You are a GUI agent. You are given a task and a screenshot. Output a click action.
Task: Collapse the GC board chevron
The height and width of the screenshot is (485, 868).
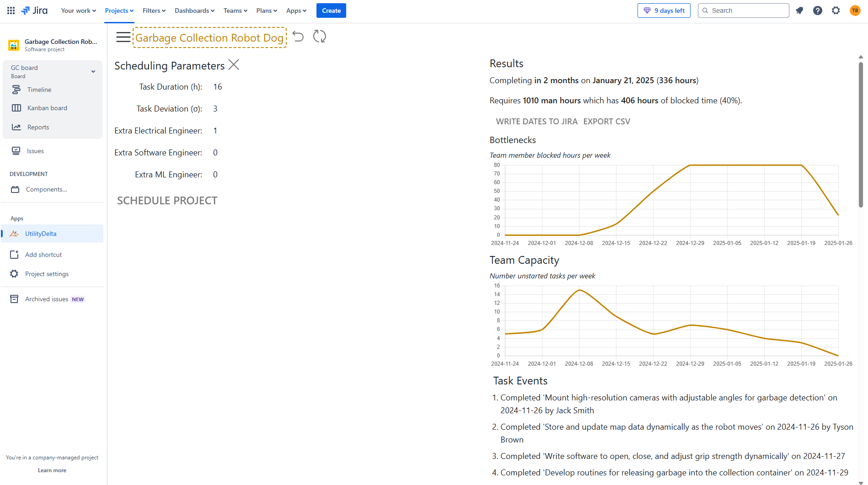[x=93, y=71]
